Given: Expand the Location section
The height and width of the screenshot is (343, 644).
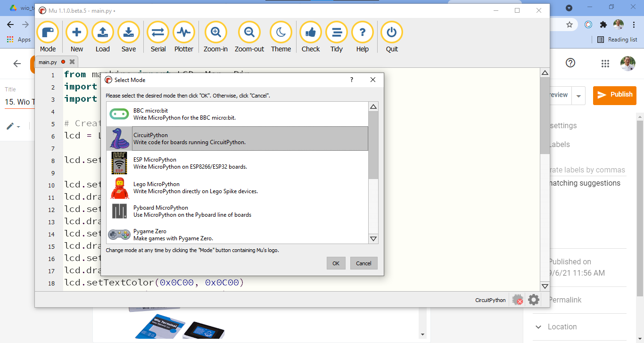Looking at the screenshot, I should click(x=580, y=327).
